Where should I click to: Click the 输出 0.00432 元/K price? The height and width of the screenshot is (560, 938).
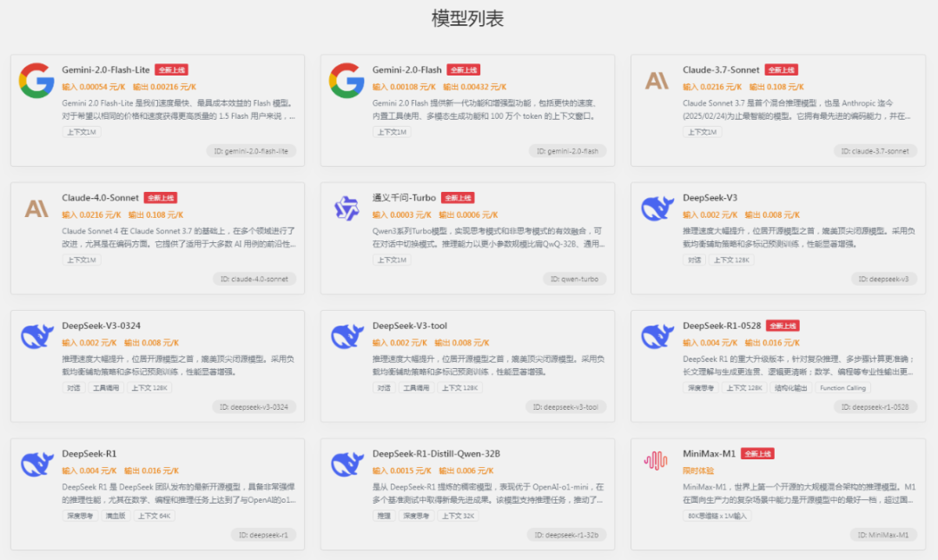pos(475,88)
